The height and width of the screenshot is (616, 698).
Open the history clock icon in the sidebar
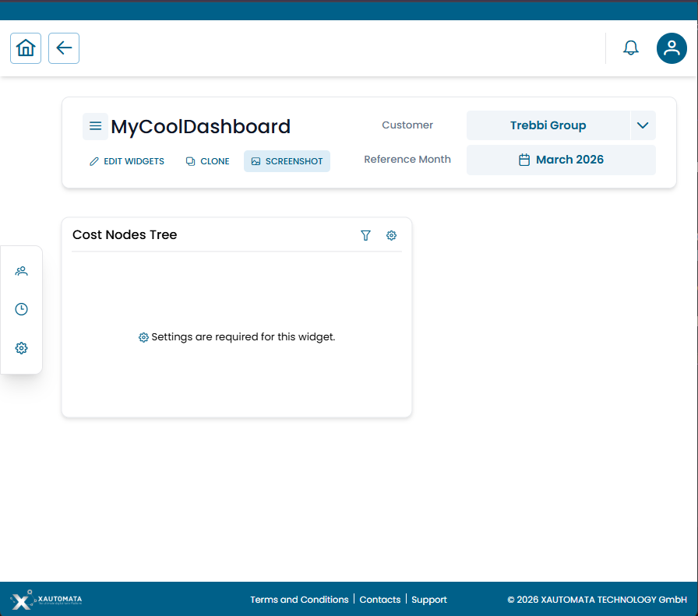(x=21, y=309)
